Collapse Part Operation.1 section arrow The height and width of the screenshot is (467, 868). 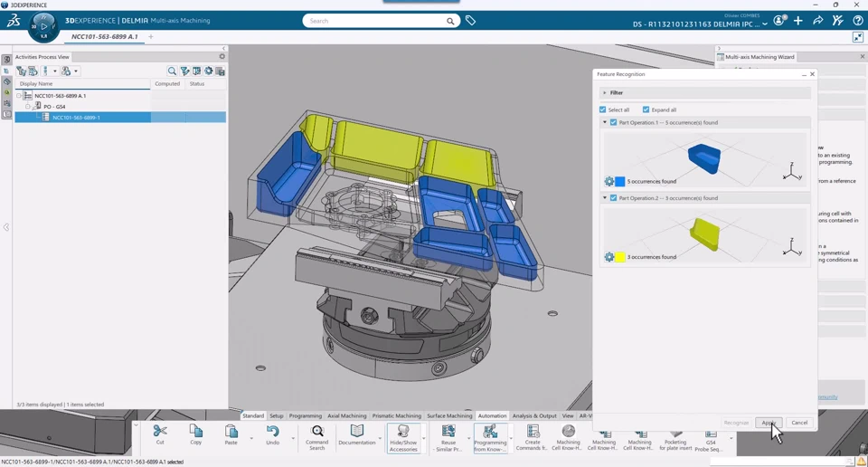605,122
